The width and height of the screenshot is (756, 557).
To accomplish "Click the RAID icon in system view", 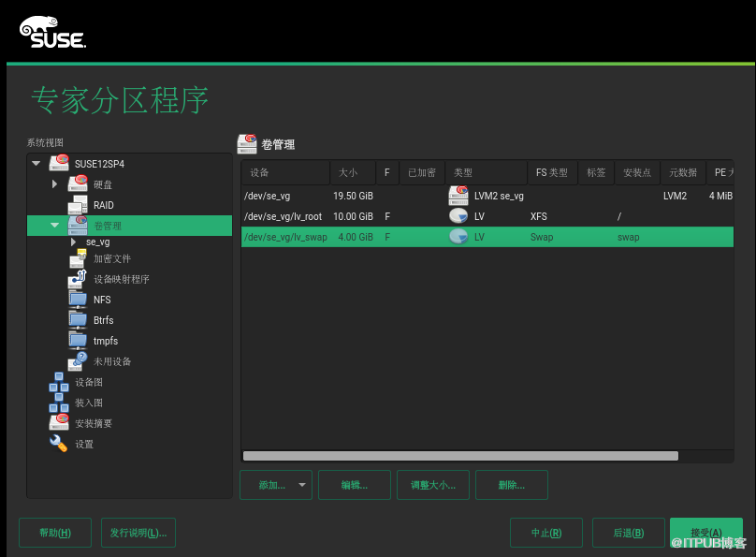I will 78,205.
